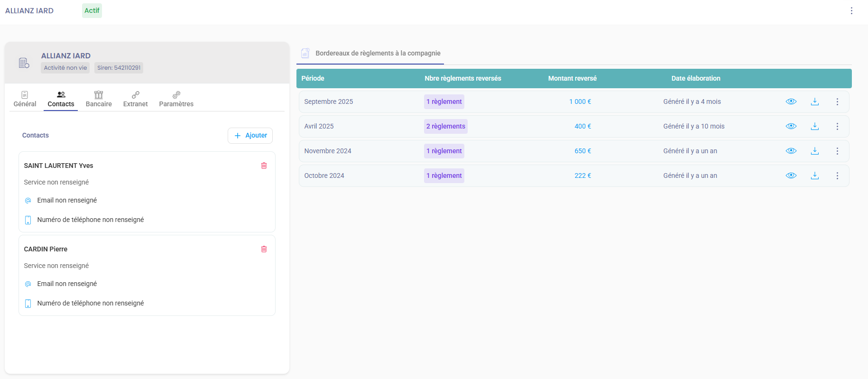Screen dimensions: 868x379
Task: Open more options for Novembre 2024 row
Action: point(837,151)
